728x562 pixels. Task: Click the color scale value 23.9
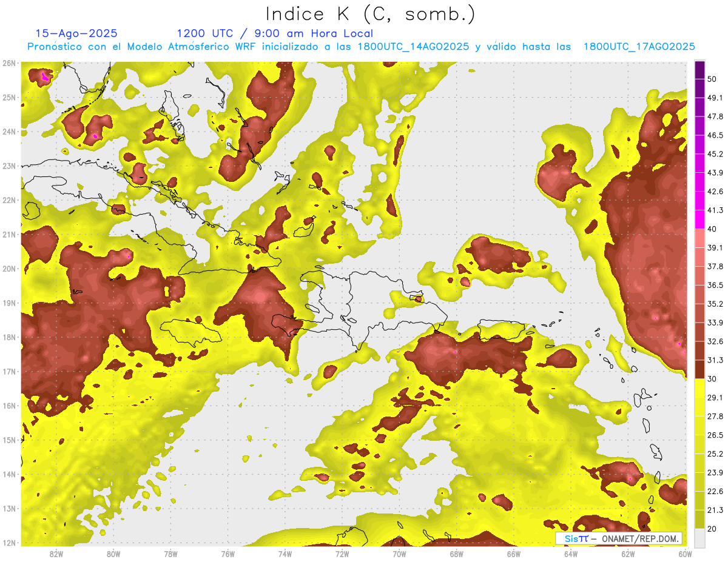[x=715, y=472]
